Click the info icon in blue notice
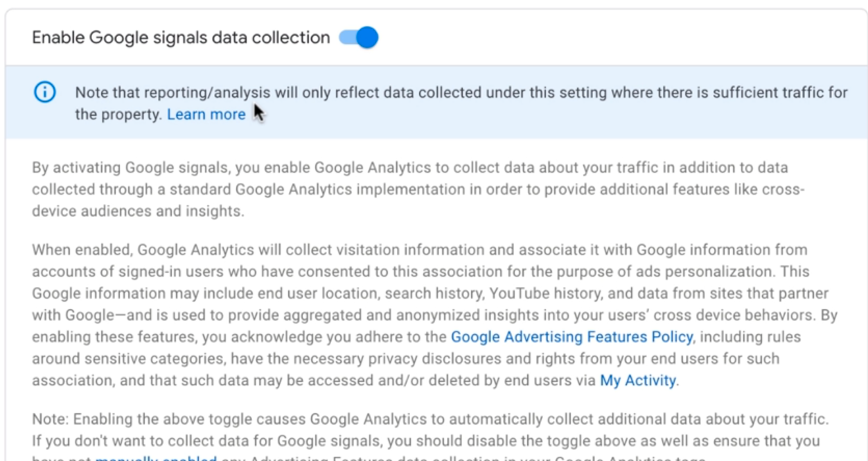The height and width of the screenshot is (461, 868). [x=45, y=92]
